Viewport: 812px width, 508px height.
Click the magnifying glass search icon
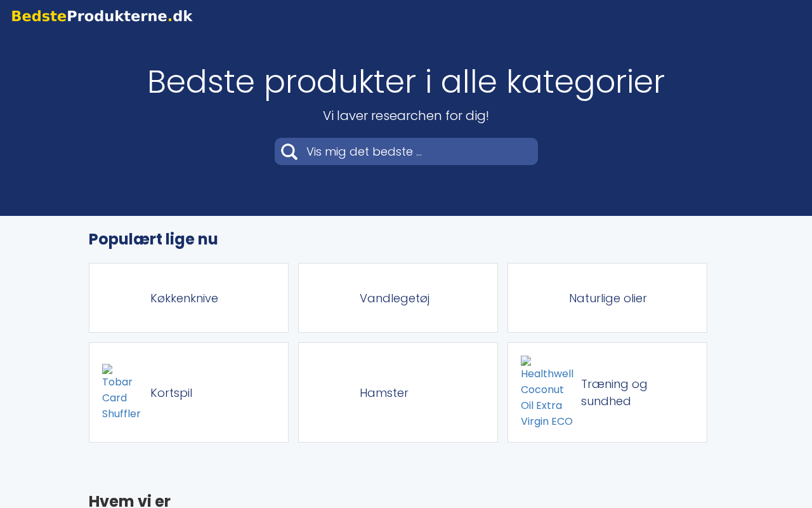(289, 151)
